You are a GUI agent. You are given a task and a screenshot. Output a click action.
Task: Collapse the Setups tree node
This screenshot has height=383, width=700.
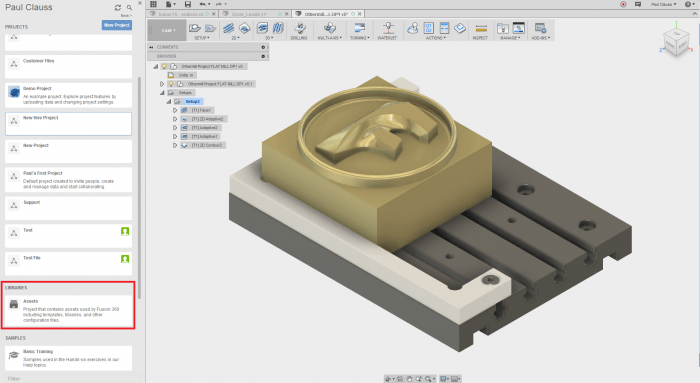[x=162, y=92]
